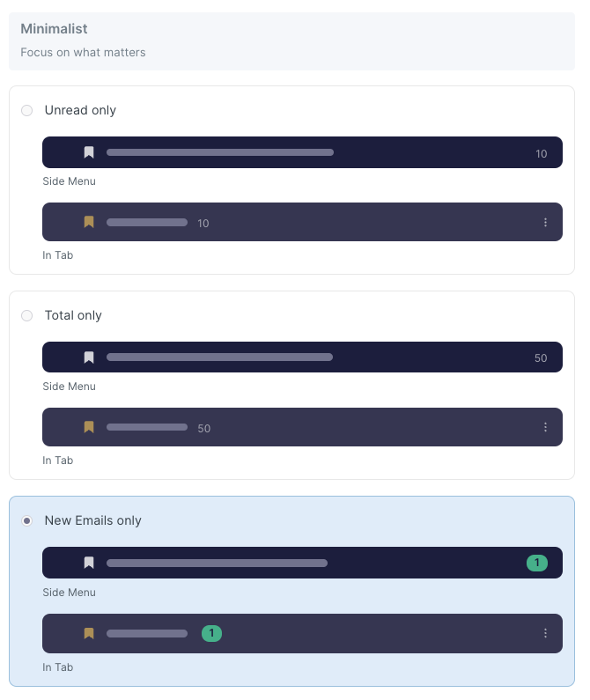This screenshot has width=590, height=700.
Task: Click gold bookmark icon in Unread only tab preview
Action: 89,222
